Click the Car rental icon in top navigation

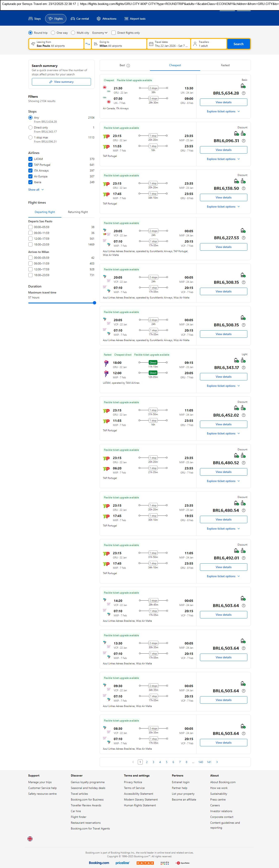73,19
